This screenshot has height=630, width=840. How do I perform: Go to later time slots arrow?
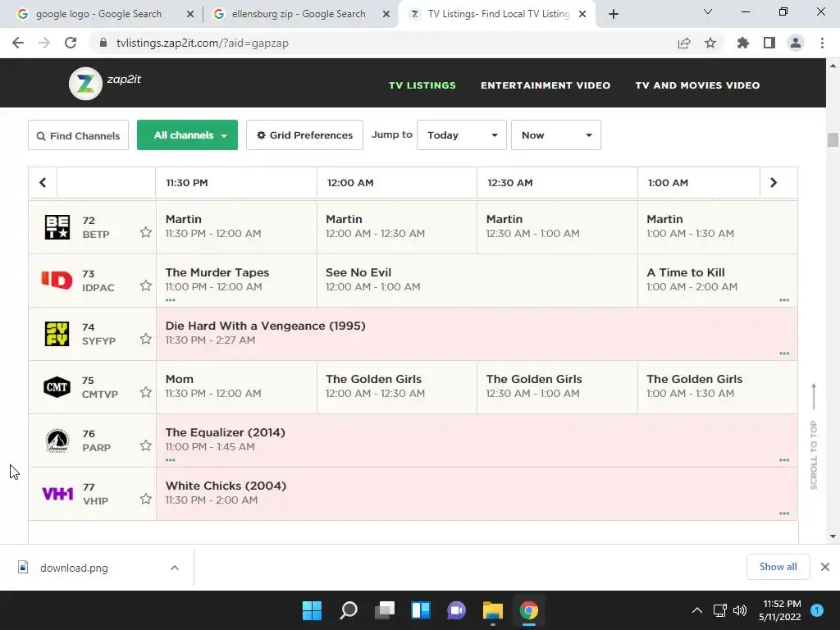pos(774,183)
